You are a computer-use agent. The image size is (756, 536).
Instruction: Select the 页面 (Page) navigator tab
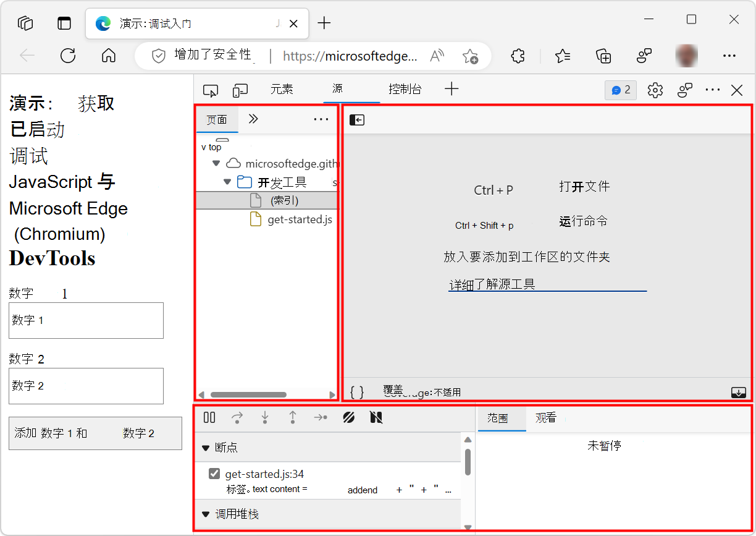(x=217, y=120)
